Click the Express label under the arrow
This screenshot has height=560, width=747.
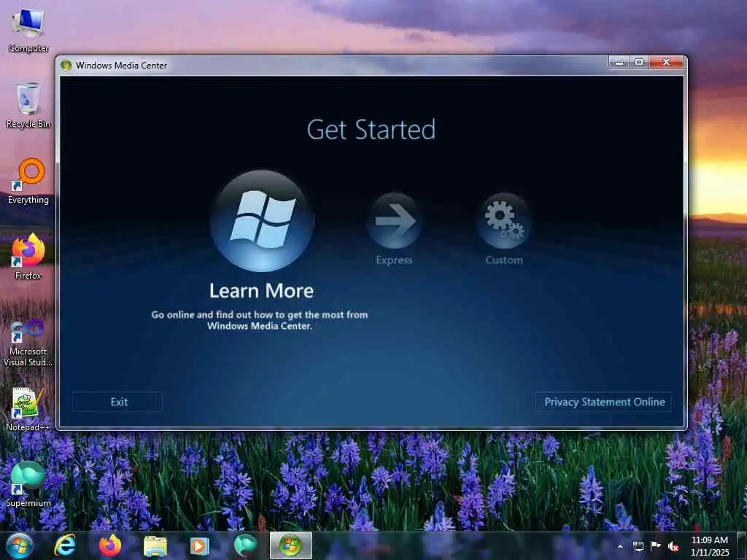[x=394, y=260]
